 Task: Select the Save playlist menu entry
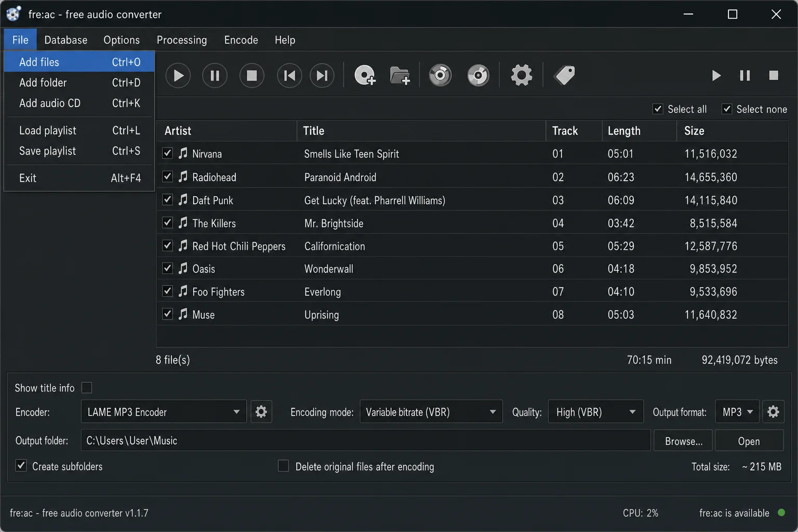(79, 151)
